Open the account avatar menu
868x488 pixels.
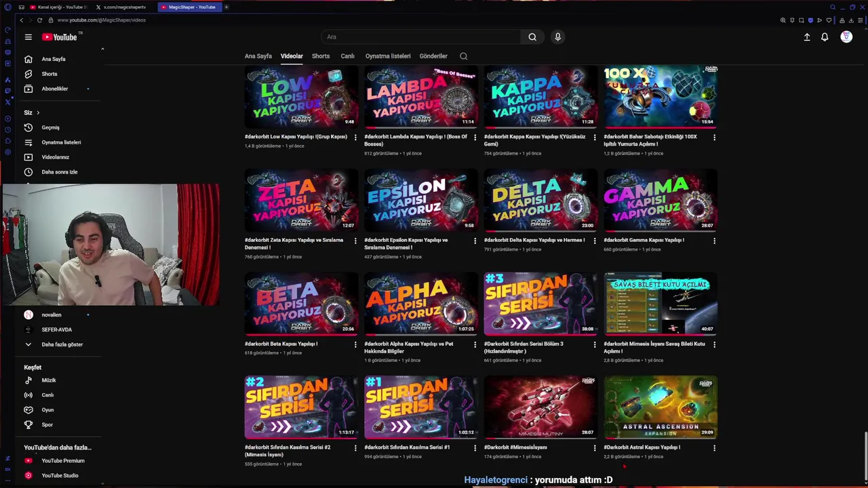(x=846, y=37)
